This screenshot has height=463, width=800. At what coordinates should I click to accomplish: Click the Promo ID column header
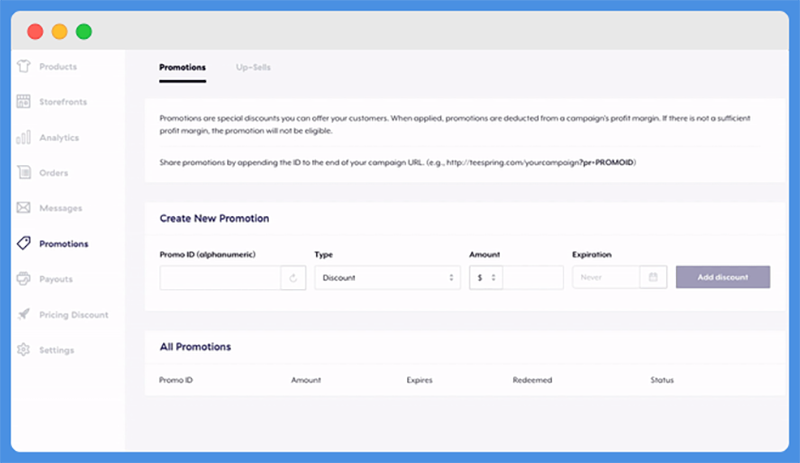click(176, 380)
